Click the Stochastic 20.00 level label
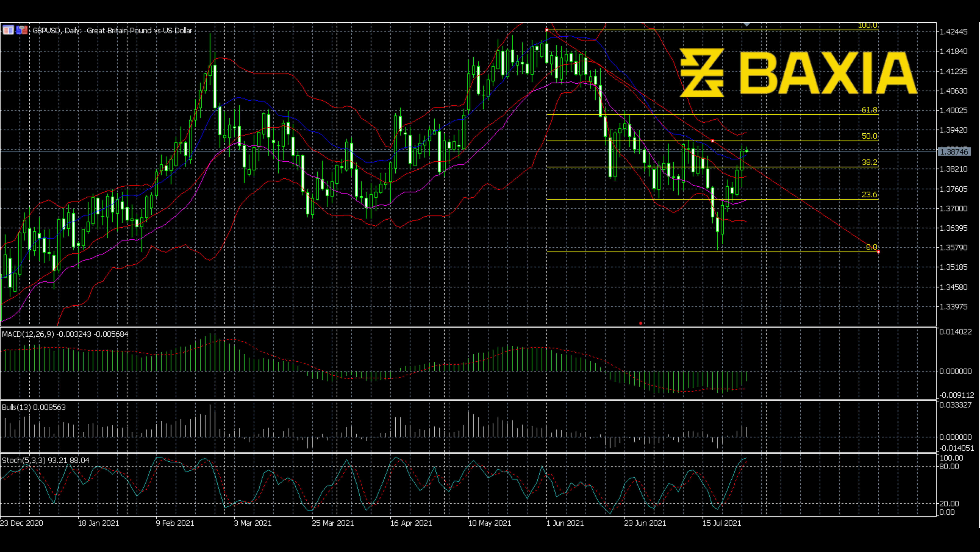 pyautogui.click(x=949, y=503)
